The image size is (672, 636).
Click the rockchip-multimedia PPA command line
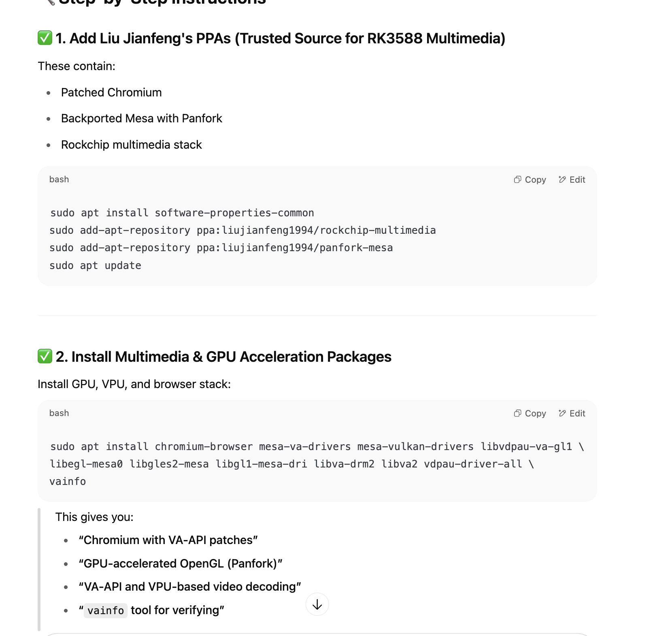[x=242, y=230]
